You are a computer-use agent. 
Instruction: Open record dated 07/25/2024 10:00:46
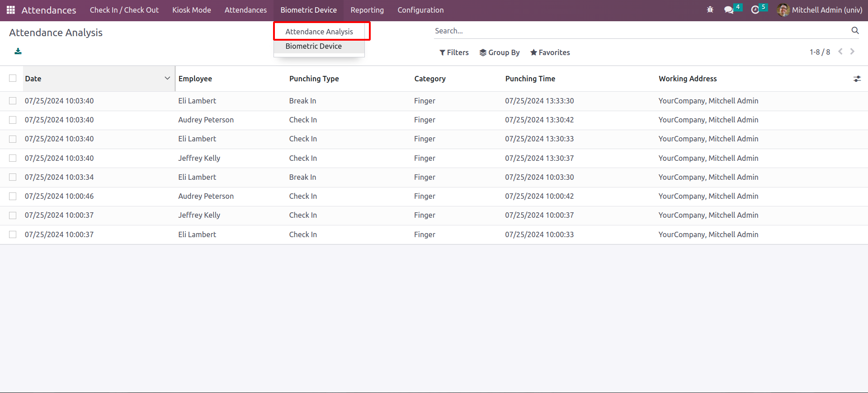(59, 196)
